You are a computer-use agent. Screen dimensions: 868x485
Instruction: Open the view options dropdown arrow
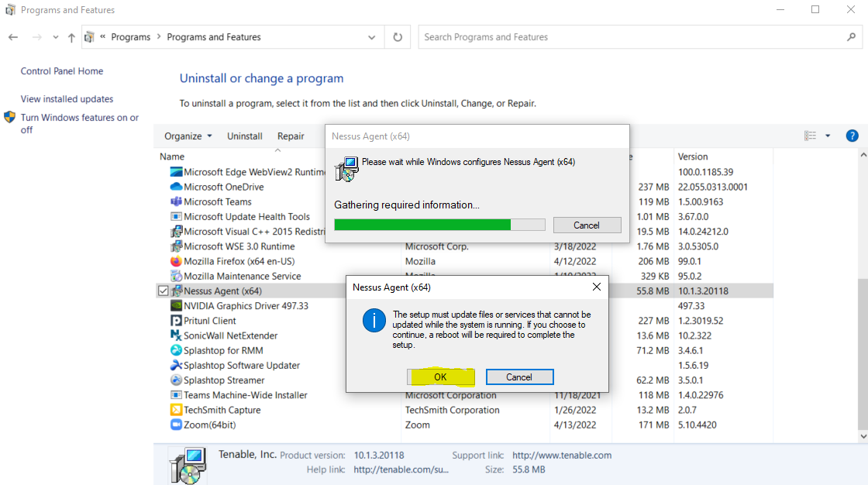pyautogui.click(x=828, y=136)
